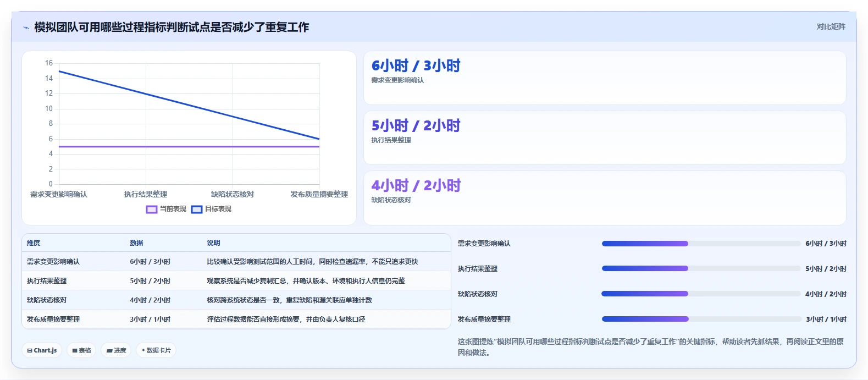Click description starting 评估过程数据能否直接形成摘要
868x380 pixels.
click(286, 320)
